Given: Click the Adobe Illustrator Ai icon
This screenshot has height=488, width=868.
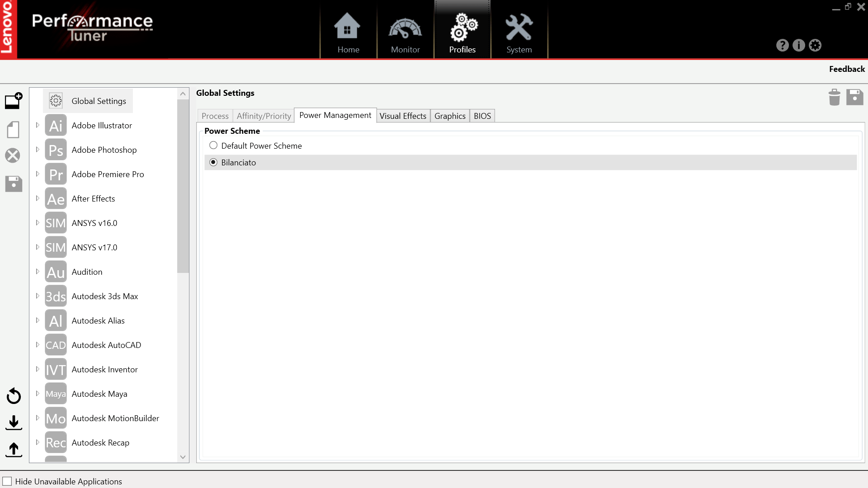Looking at the screenshot, I should tap(56, 126).
